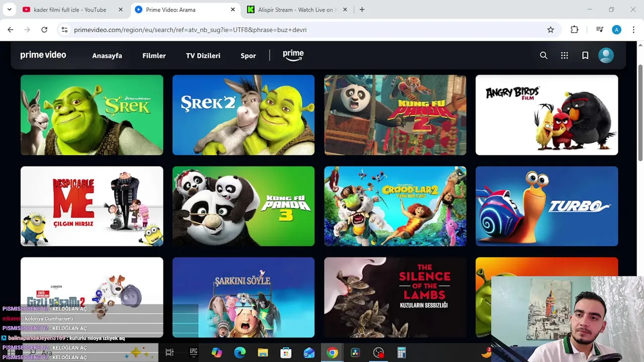This screenshot has width=644, height=362.
Task: Open the Filmler menu
Action: 154,56
